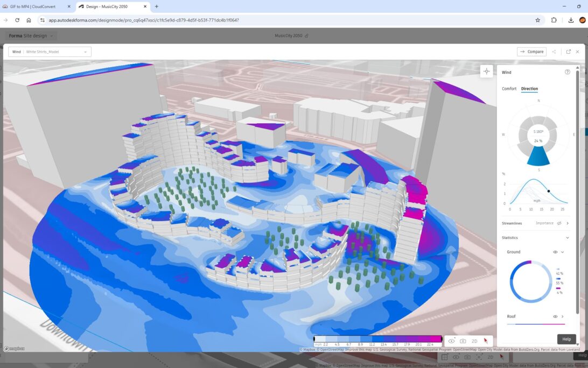Take a screenshot with the camera icon
Image resolution: width=588 pixels, height=368 pixels.
pyautogui.click(x=463, y=341)
